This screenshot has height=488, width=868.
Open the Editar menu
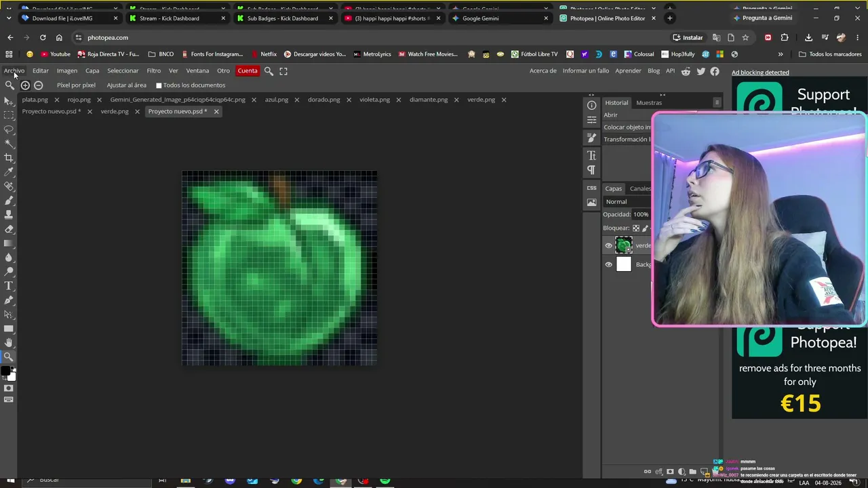41,70
